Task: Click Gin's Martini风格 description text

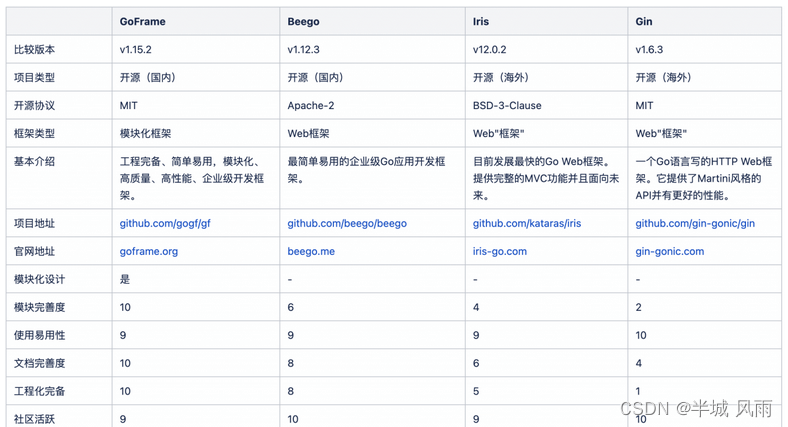Action: pyautogui.click(x=704, y=178)
